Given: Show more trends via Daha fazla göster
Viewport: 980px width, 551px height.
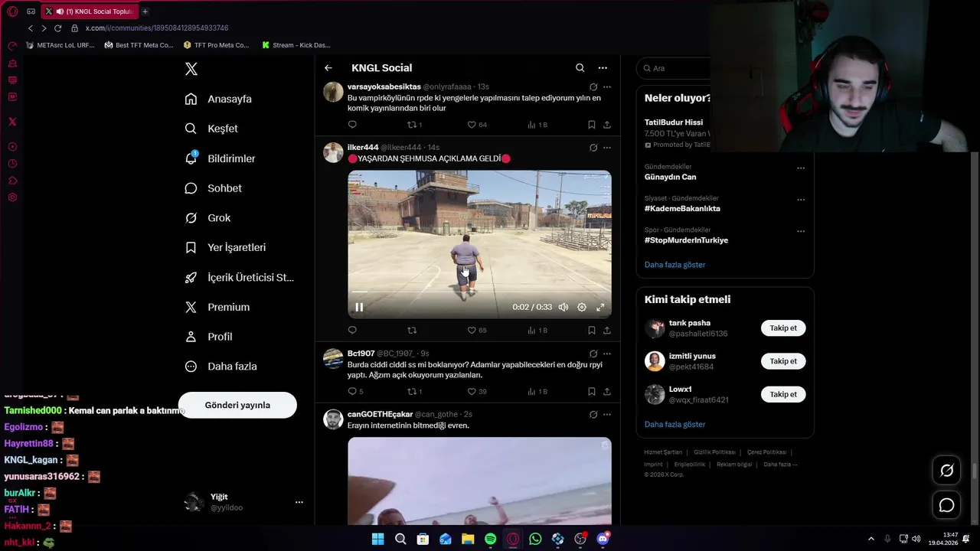Looking at the screenshot, I should (675, 265).
